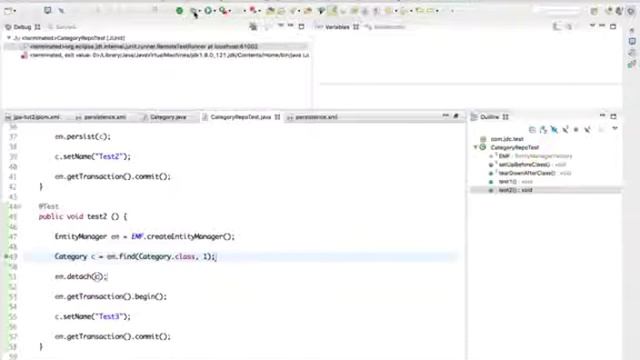This screenshot has width=640, height=360.
Task: Click the code line em.persist(c);
Action: pyautogui.click(x=82, y=137)
